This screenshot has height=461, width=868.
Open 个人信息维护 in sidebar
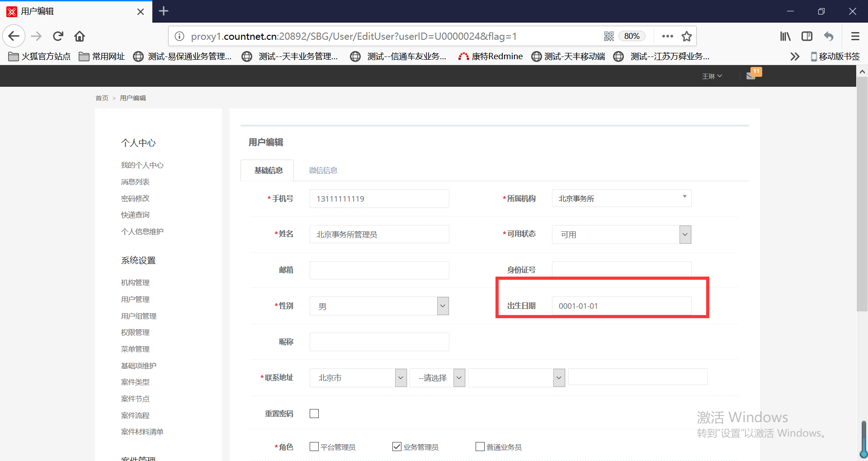142,231
